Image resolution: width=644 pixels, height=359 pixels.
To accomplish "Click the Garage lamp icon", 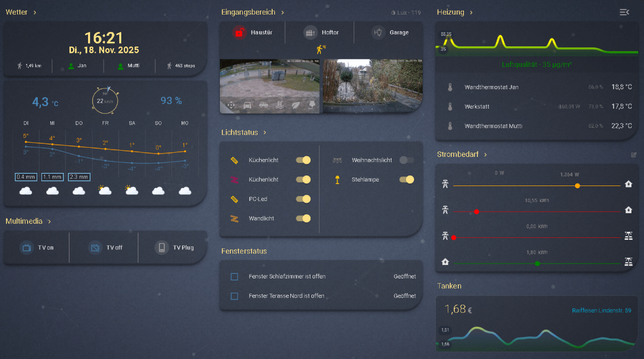I will pos(378,33).
